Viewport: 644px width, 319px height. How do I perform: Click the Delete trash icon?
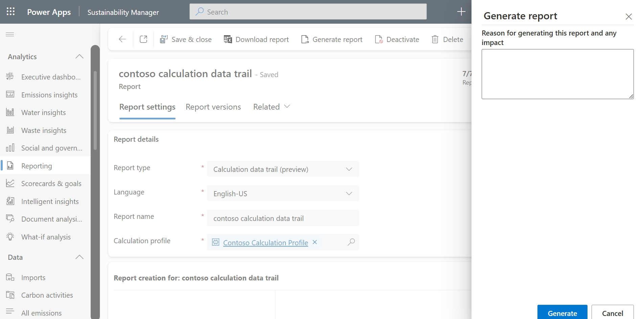point(435,39)
